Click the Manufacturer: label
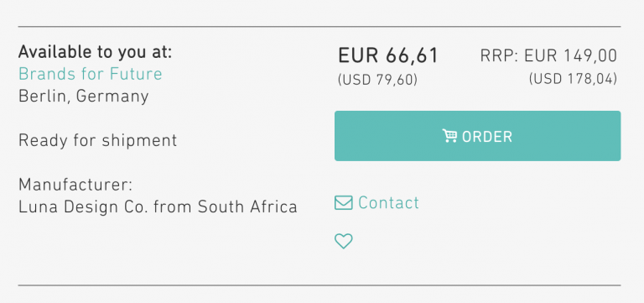 coord(75,185)
